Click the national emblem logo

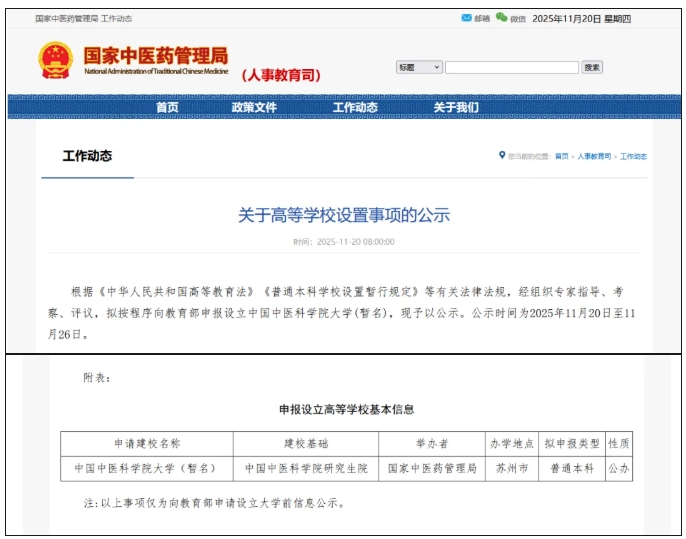(x=56, y=60)
